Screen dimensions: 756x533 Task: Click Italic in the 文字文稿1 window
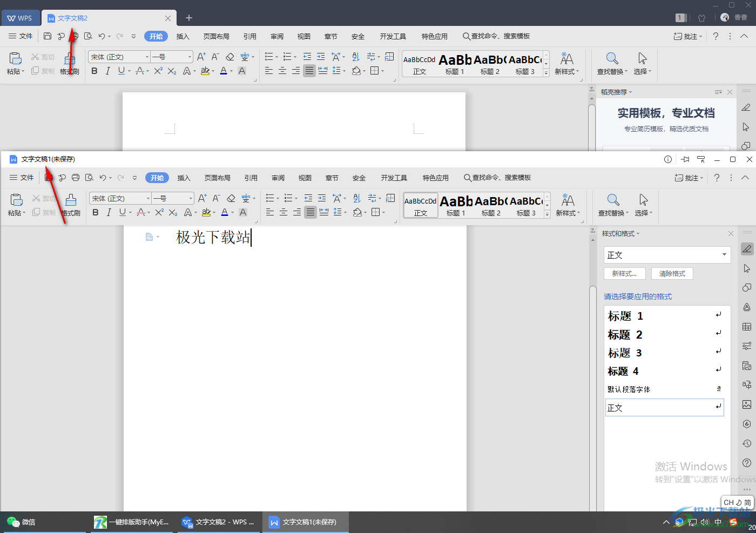[109, 212]
